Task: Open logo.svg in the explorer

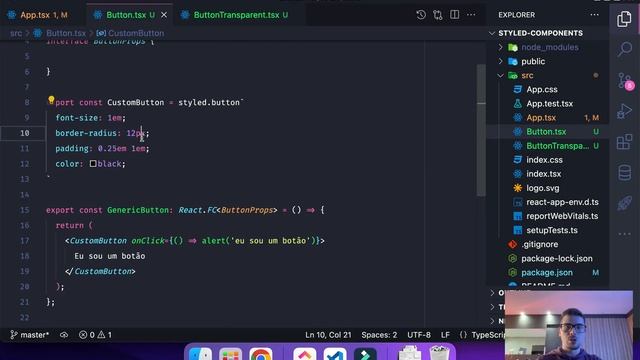Action: pyautogui.click(x=542, y=188)
